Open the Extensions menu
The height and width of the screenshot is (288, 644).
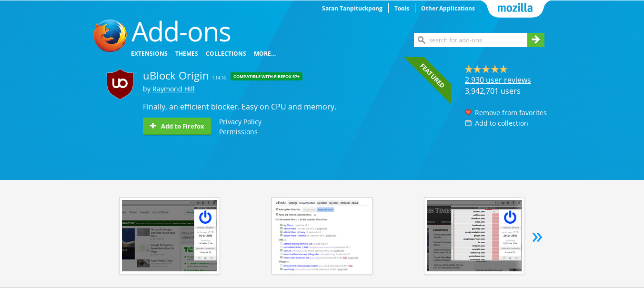click(149, 54)
